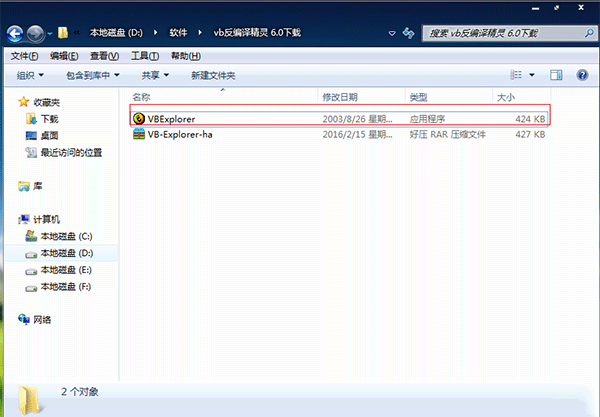Click the 新建文件夹 button
This screenshot has width=600, height=417.
coord(213,75)
